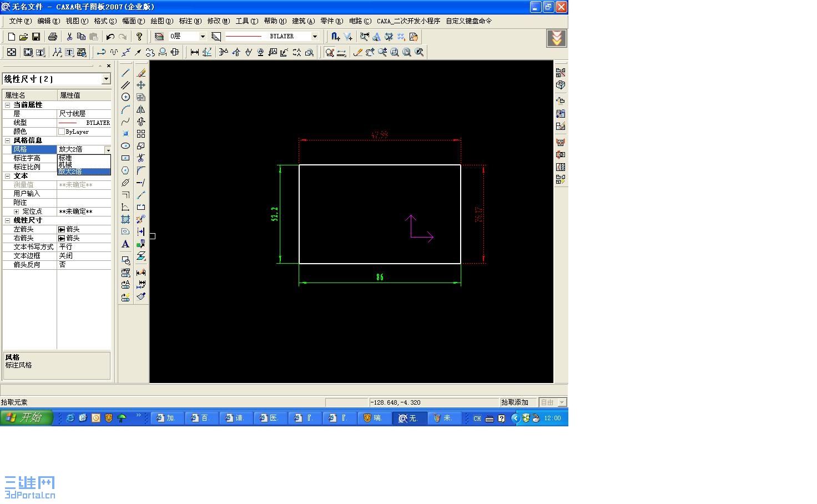
Task: Choose 标准 from the style list
Action: click(84, 158)
